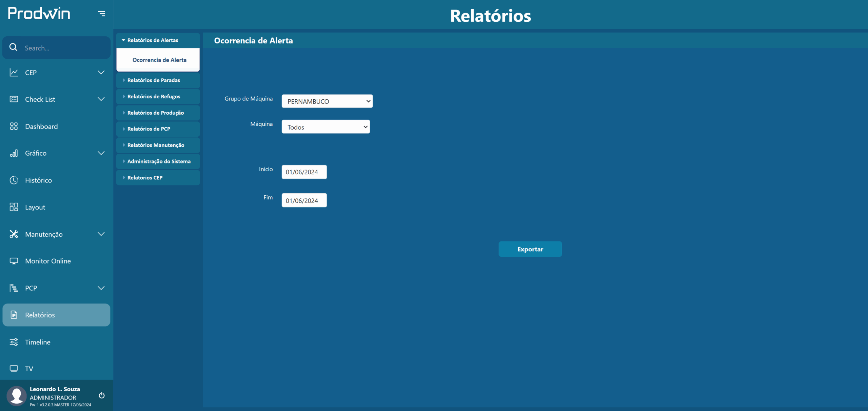Click the ADMINISTRADOR role label

pos(53,397)
